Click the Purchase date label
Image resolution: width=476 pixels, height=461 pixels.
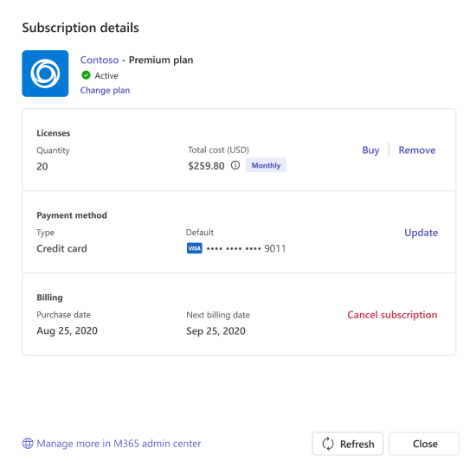pos(63,315)
